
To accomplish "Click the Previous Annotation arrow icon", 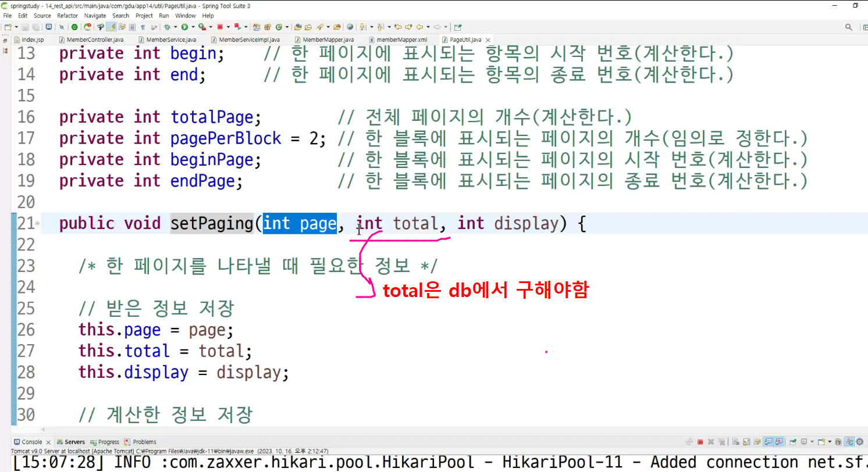I will click(x=380, y=27).
